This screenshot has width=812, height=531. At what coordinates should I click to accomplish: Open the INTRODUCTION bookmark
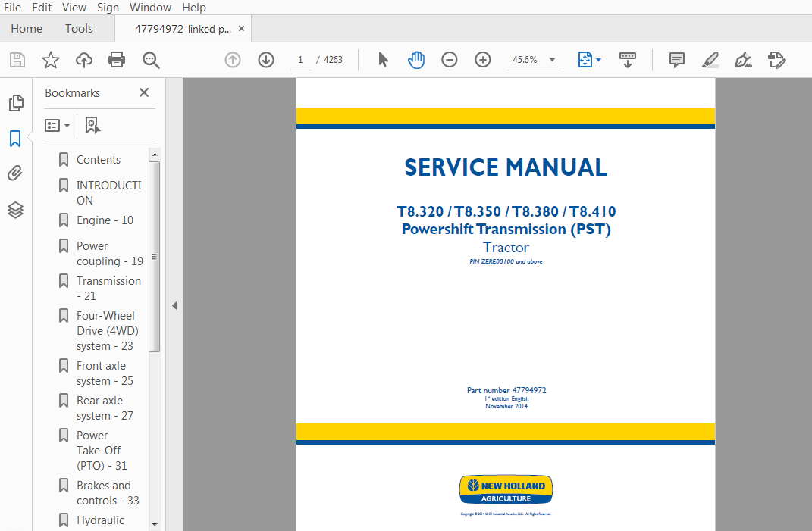click(108, 193)
